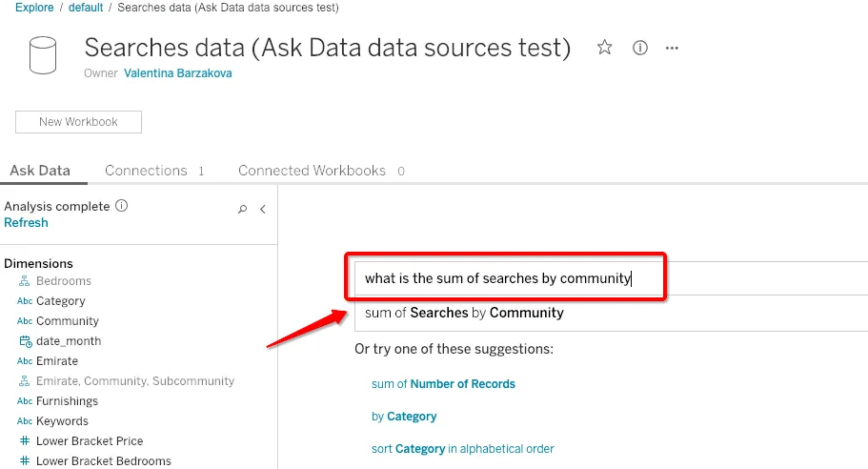Click the Refresh link

(x=26, y=223)
